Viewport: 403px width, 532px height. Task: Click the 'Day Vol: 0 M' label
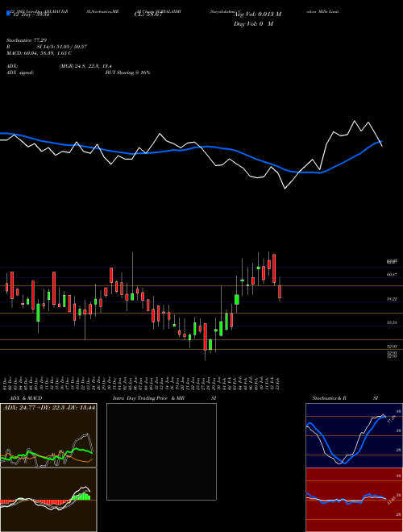(254, 24)
